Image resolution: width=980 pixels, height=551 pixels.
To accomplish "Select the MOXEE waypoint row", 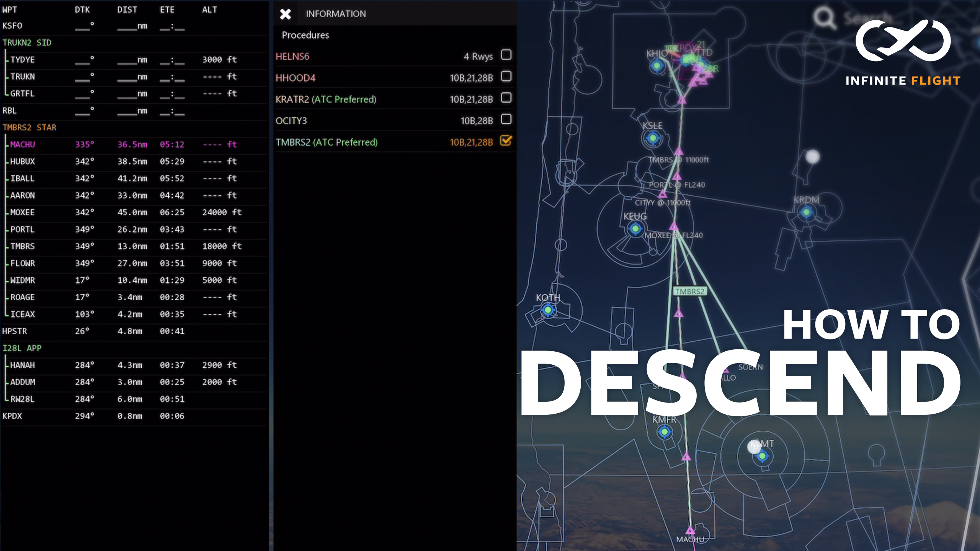I will pyautogui.click(x=22, y=212).
